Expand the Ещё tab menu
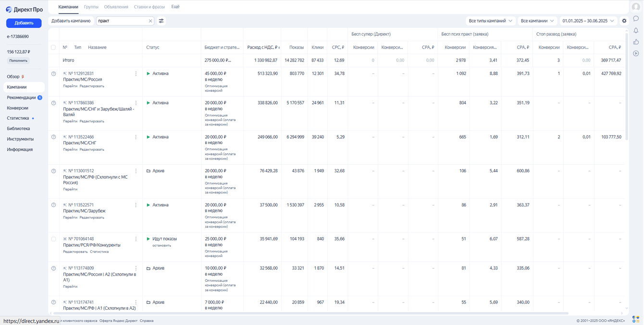The height and width of the screenshot is (325, 644). click(x=175, y=7)
